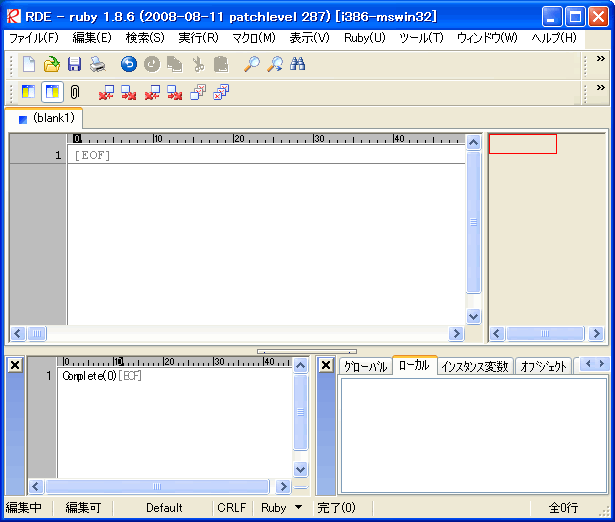Click the fifth stacked windows icon
Screen dimensions: 615x522
click(x=198, y=93)
